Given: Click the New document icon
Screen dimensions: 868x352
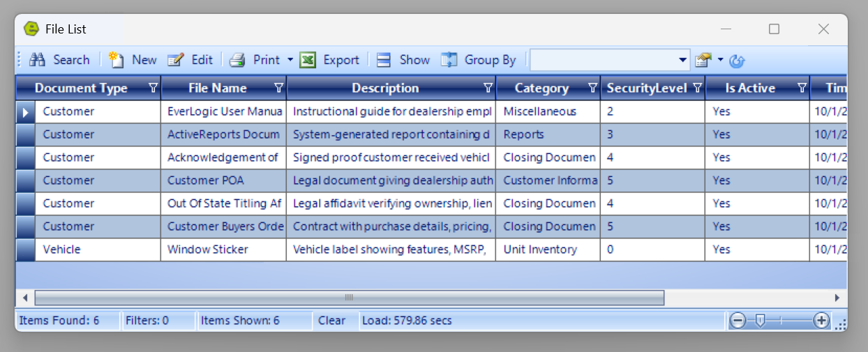Looking at the screenshot, I should (116, 60).
